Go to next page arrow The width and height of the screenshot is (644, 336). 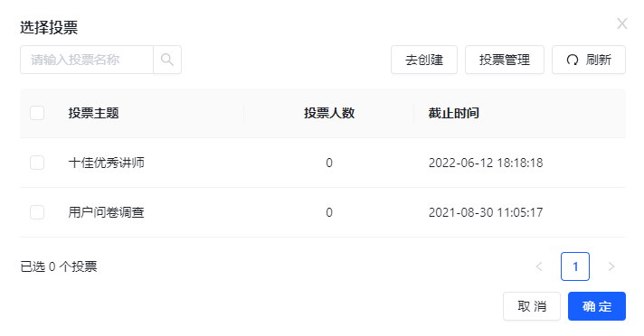pyautogui.click(x=611, y=266)
